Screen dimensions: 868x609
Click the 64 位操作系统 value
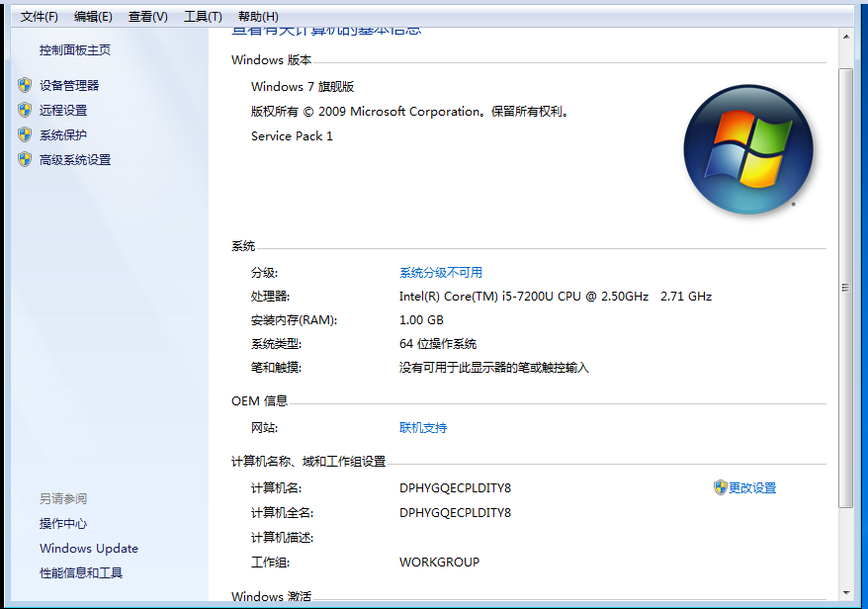(x=438, y=344)
